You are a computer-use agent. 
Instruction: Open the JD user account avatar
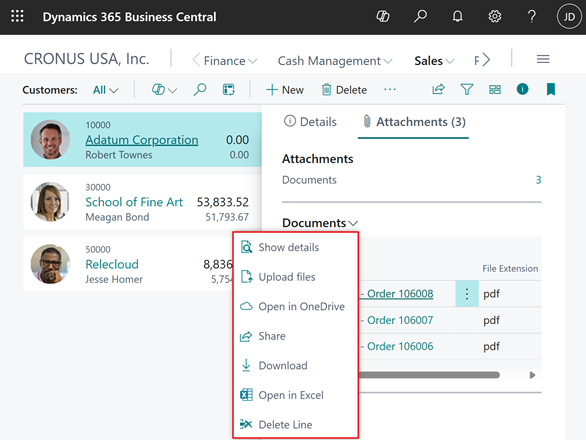(x=569, y=16)
